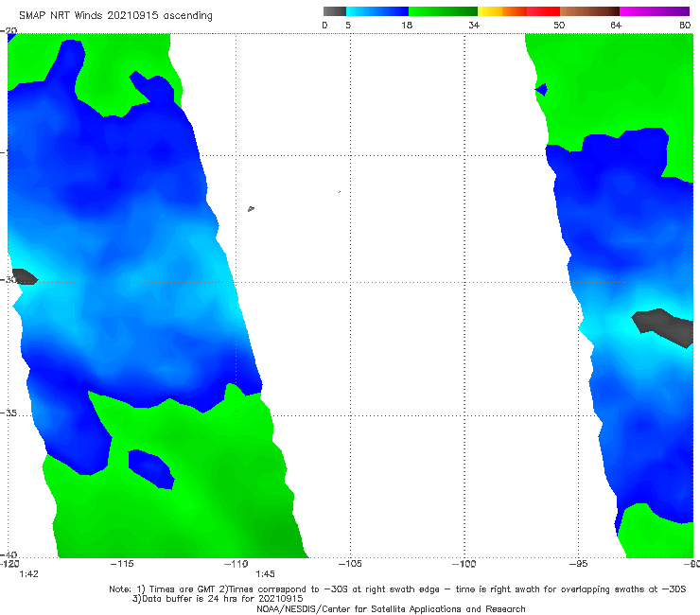Click the longitude label '-100'
Viewport: 700px width, 615px height.
click(x=464, y=564)
